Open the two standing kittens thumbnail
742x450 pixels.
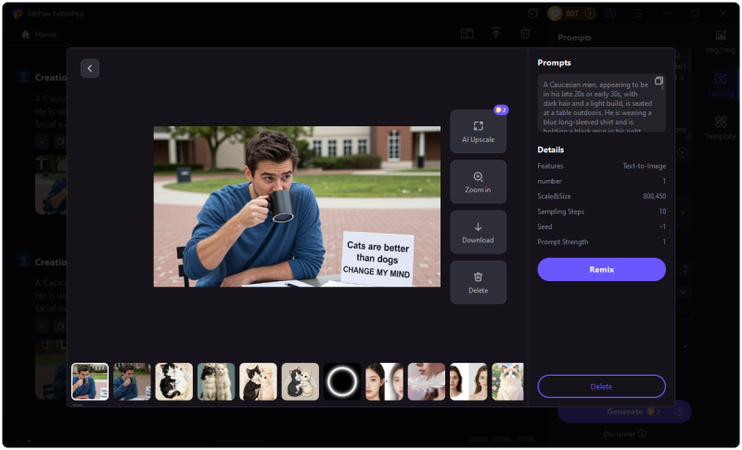(216, 382)
